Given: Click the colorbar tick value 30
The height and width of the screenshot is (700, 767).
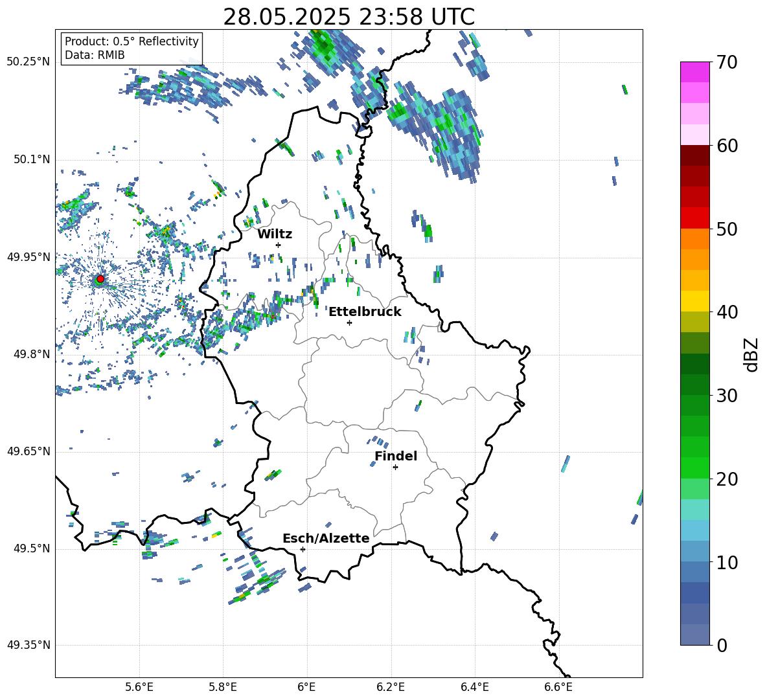Looking at the screenshot, I should [727, 396].
